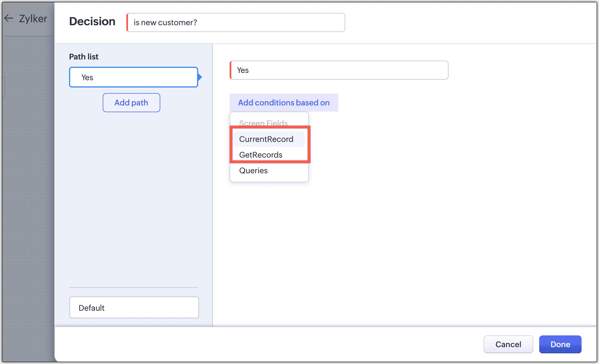The width and height of the screenshot is (599, 364).
Task: Click the collapsed side handle at left edge
Action: point(3,87)
